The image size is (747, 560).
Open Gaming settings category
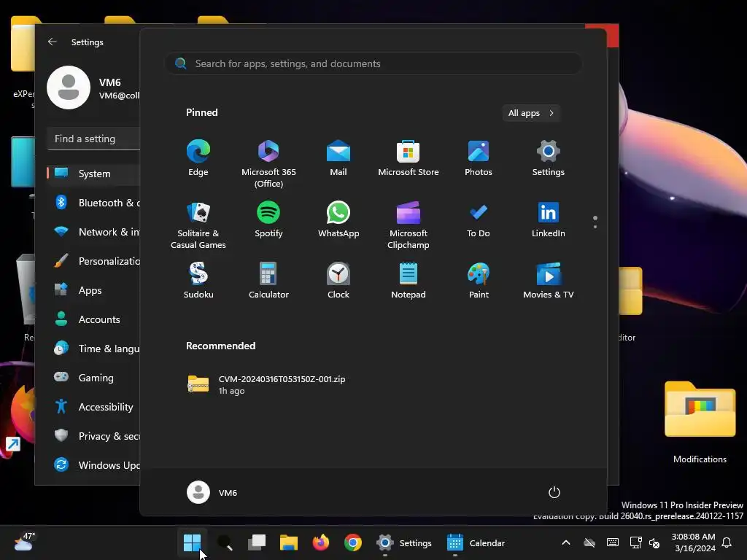pyautogui.click(x=93, y=378)
